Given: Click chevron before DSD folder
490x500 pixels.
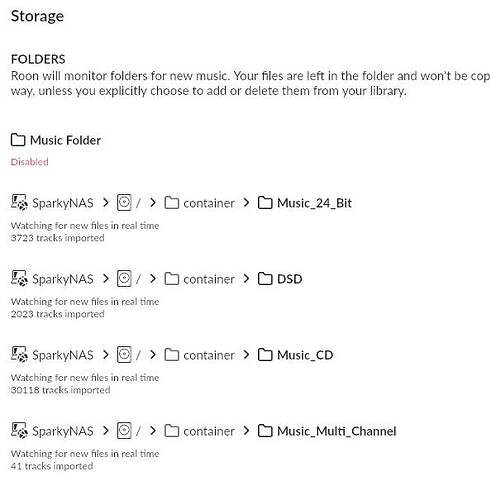Looking at the screenshot, I should 246,278.
